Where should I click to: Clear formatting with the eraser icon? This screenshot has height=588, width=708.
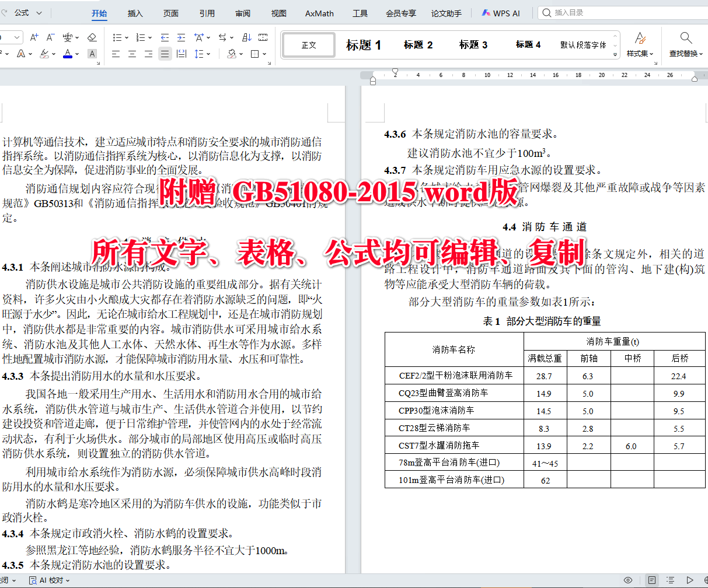click(92, 37)
